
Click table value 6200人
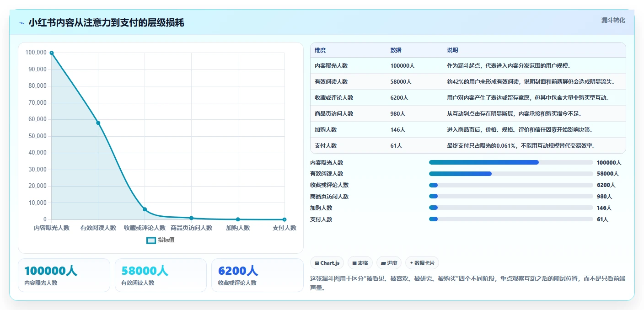[x=400, y=98]
